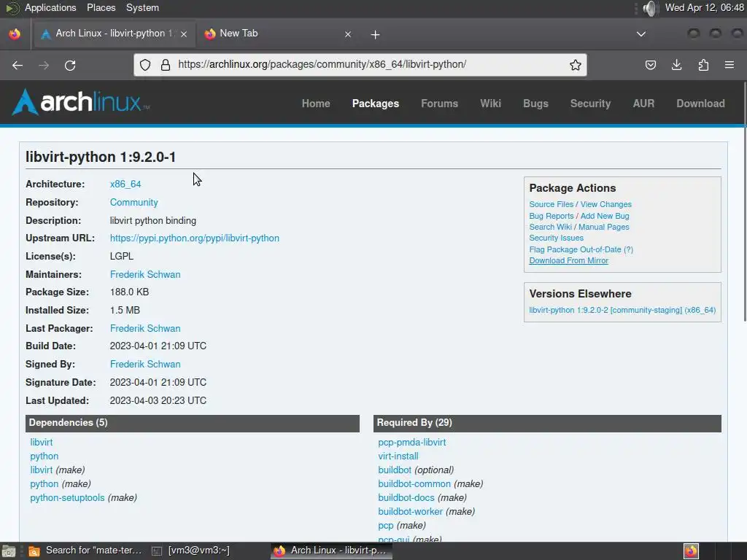Screen dimensions: 747x560
Task: Open the Downloads toolbar icon
Action: click(x=676, y=65)
